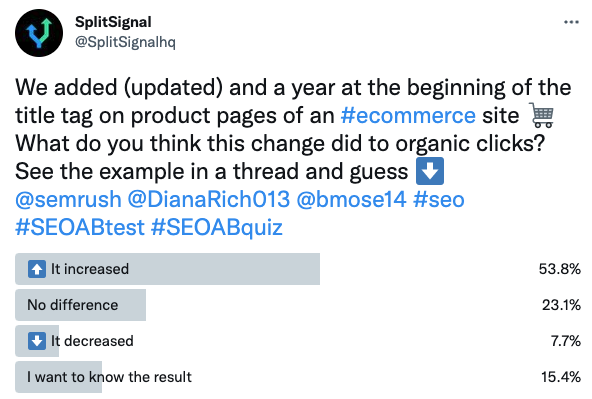Select the It increased poll option
Image resolution: width=592 pixels, height=399 pixels.
(298, 269)
